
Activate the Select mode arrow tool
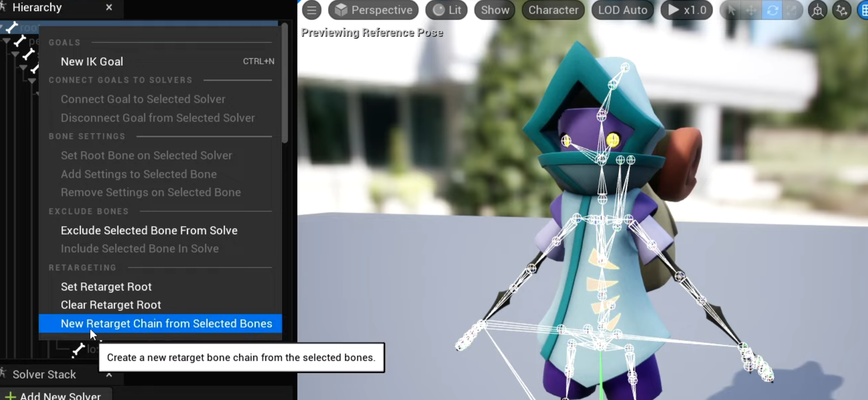(732, 11)
